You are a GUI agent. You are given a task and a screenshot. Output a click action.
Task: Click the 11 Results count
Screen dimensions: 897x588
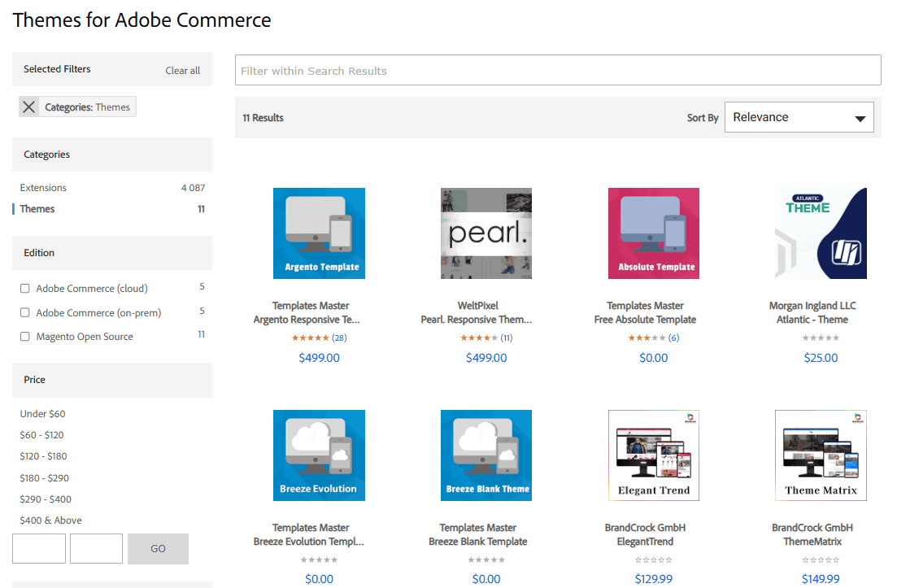click(263, 118)
